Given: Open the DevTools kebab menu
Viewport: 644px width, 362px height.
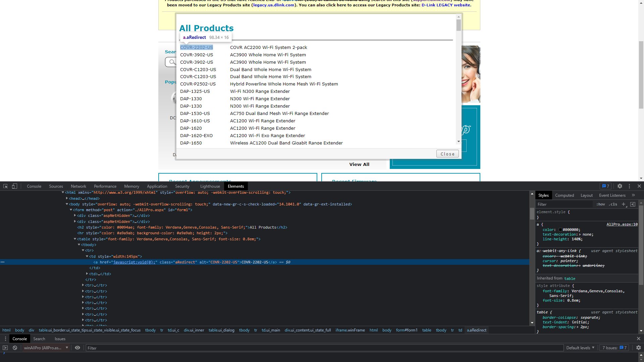Looking at the screenshot, I should pos(630,186).
